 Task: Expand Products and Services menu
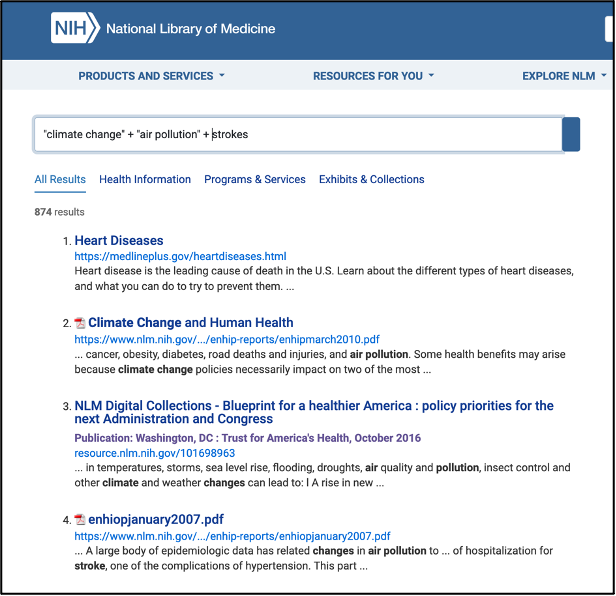(151, 76)
